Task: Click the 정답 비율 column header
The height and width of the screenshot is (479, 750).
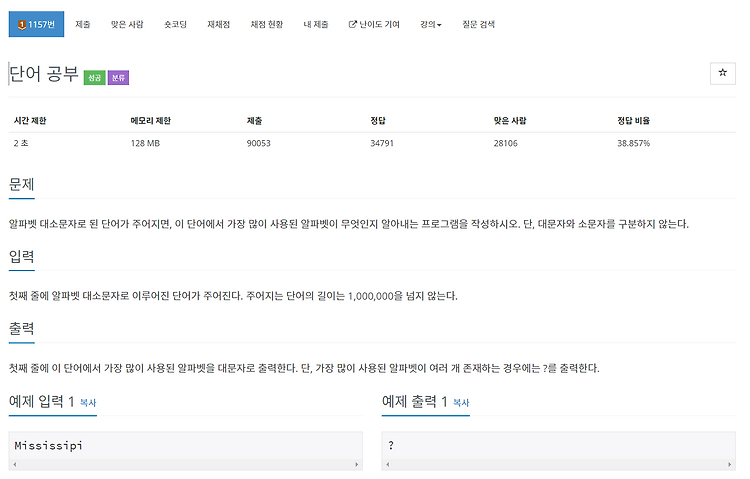Action: click(x=633, y=121)
